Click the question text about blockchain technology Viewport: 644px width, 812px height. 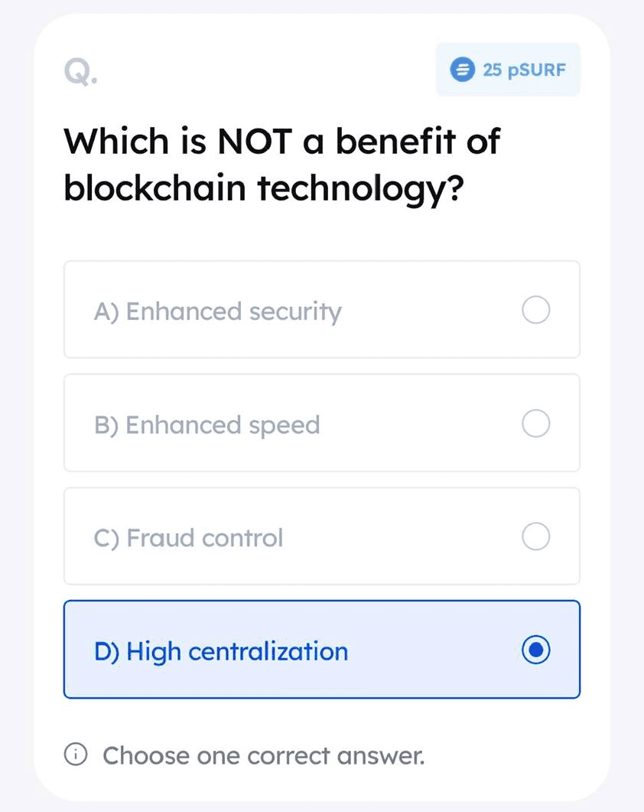[281, 165]
